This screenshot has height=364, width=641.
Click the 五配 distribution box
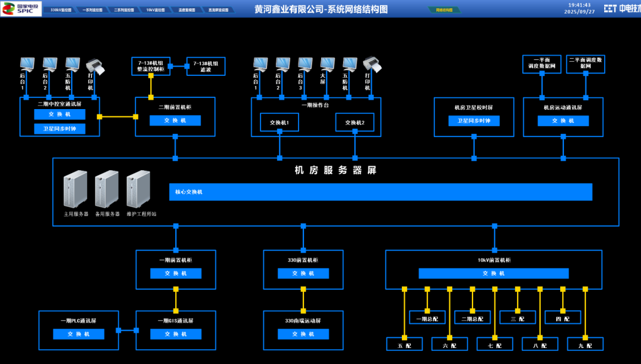tap(404, 344)
